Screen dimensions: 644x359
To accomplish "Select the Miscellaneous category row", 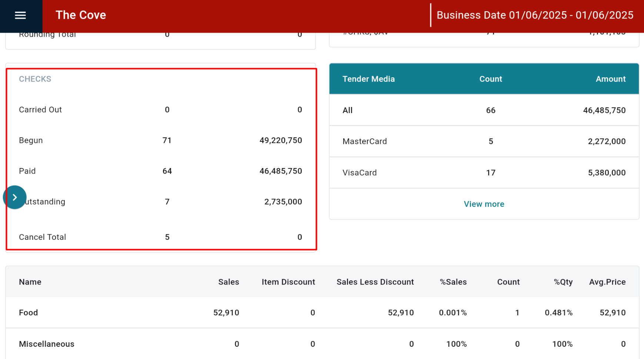I will (x=322, y=344).
